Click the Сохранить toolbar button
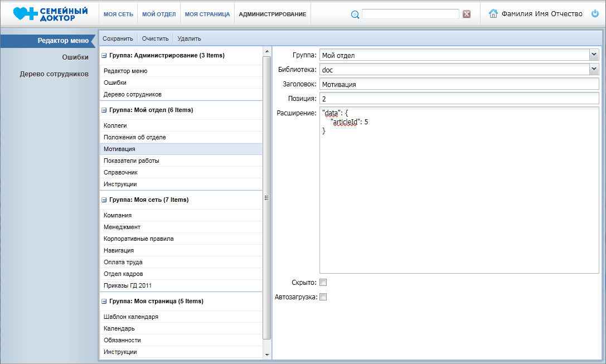The image size is (606, 364). [118, 38]
